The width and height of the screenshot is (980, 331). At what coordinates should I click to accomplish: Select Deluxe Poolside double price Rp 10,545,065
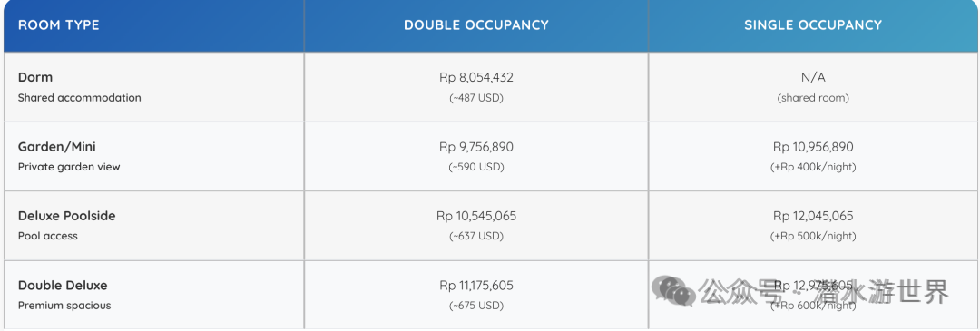point(476,217)
